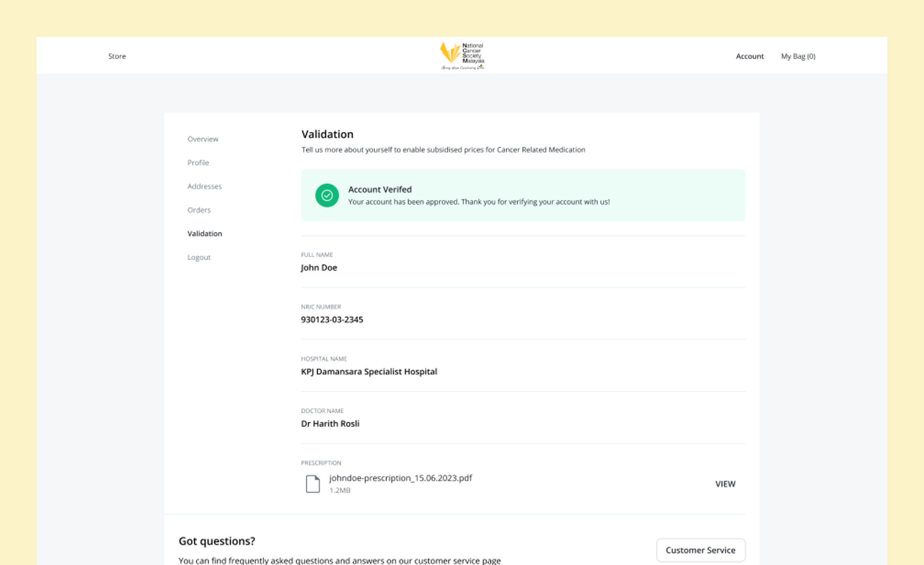
Task: Go to Overview in sidebar
Action: pyautogui.click(x=203, y=139)
